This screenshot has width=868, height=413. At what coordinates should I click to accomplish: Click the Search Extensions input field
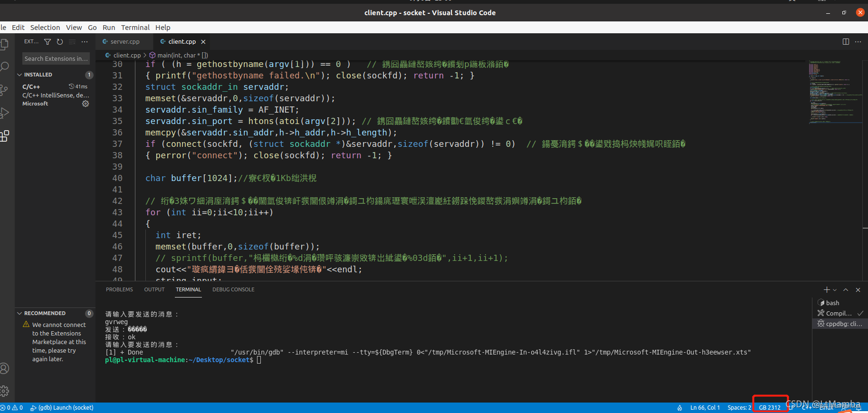[56, 58]
